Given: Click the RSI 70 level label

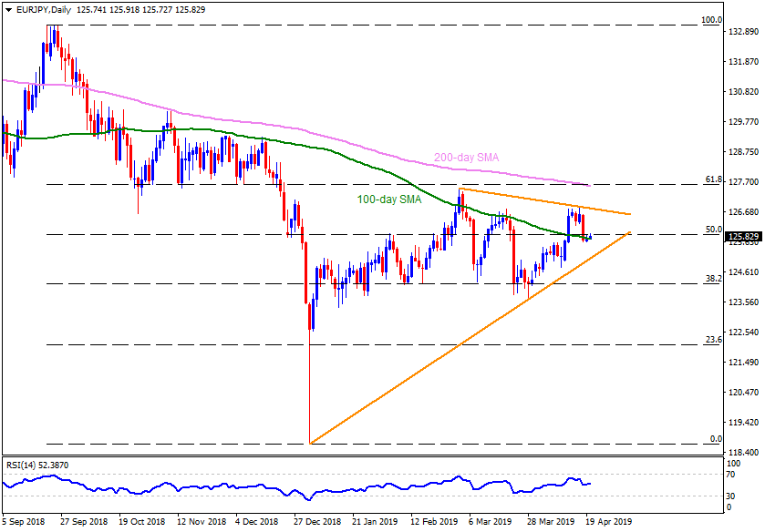Looking at the screenshot, I should pos(732,474).
